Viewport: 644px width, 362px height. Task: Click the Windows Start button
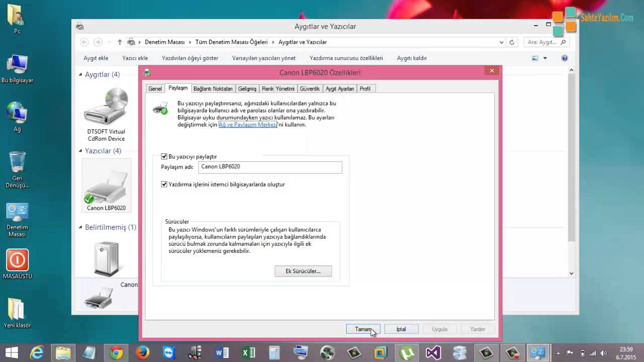pos(12,352)
